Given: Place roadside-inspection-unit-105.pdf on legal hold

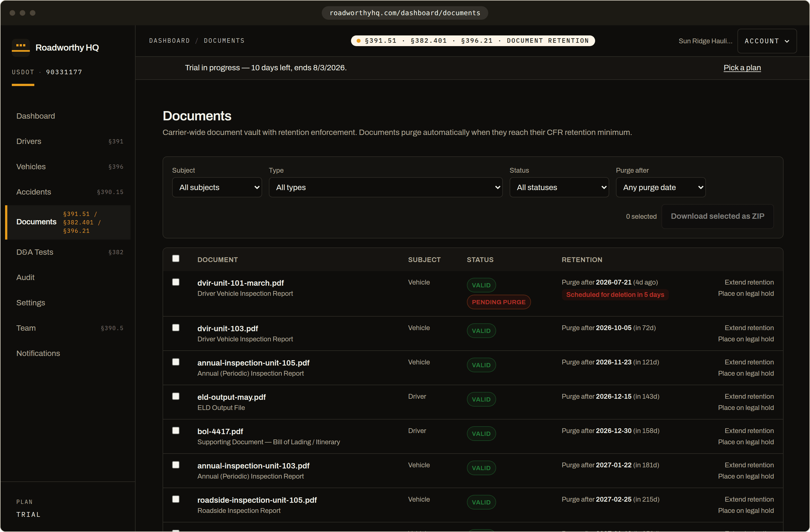Looking at the screenshot, I should tap(746, 511).
